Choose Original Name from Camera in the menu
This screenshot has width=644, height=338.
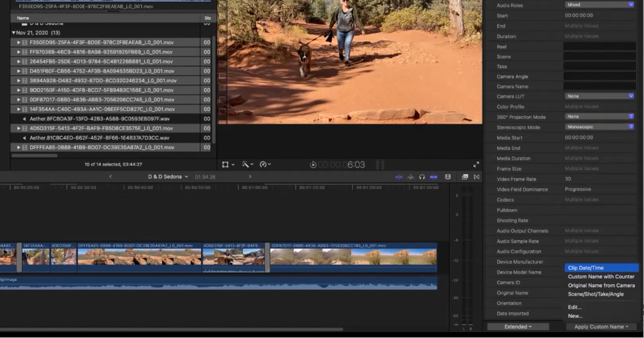[602, 285]
